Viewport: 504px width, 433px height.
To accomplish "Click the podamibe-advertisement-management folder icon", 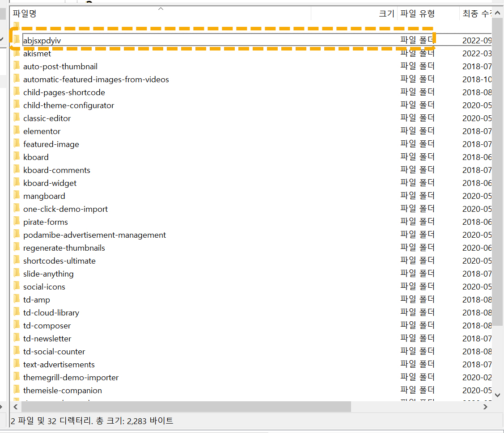I will pos(17,234).
